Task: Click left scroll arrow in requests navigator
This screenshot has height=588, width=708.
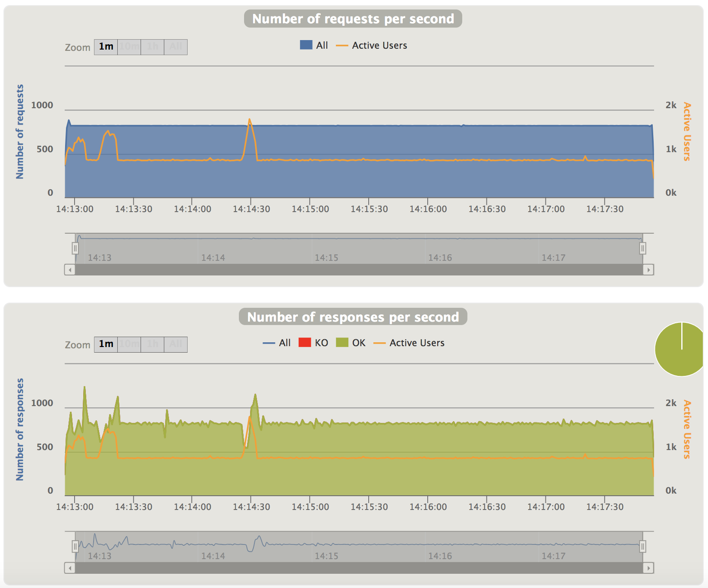Action: pyautogui.click(x=70, y=270)
